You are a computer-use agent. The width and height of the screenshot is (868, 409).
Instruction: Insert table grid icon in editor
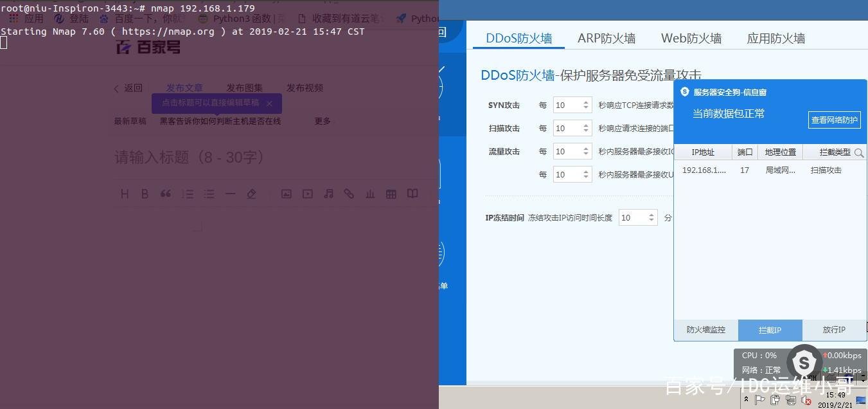coord(391,194)
